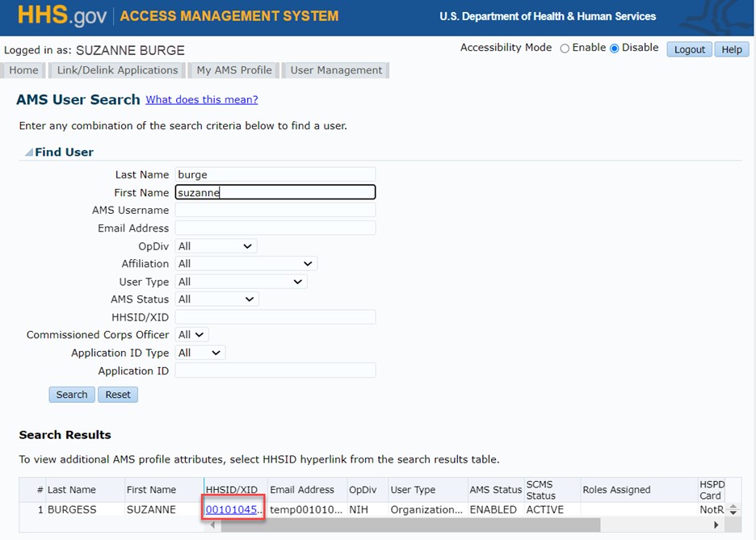
Task: Open the OpDiv dropdown
Action: 216,246
